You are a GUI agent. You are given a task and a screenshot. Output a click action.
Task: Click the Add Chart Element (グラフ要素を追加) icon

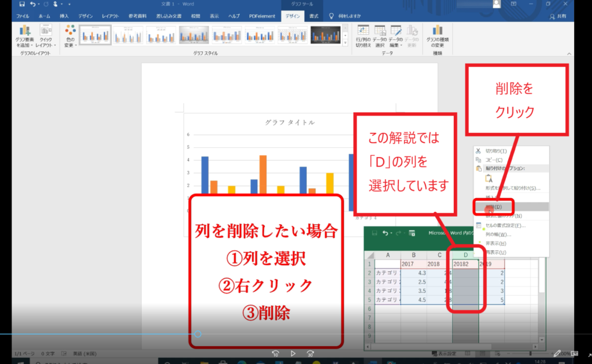point(25,35)
